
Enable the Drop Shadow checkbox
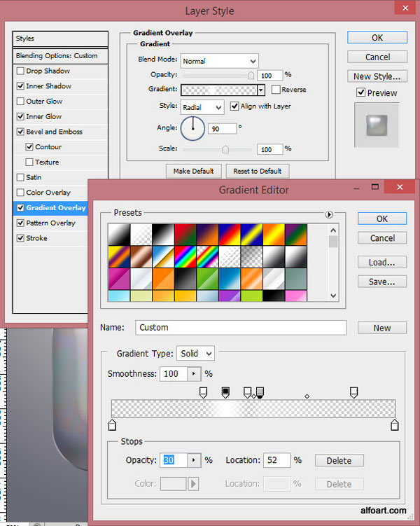click(20, 71)
